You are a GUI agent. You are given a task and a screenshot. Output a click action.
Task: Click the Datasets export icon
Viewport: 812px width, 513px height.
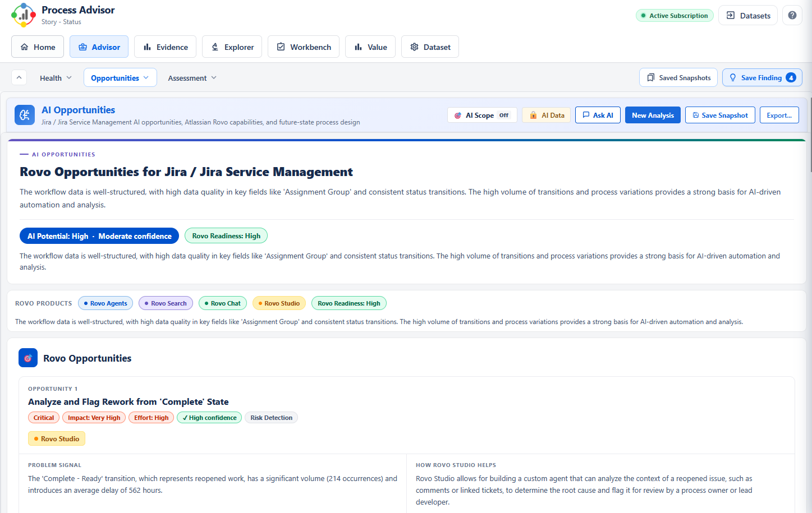click(x=731, y=16)
